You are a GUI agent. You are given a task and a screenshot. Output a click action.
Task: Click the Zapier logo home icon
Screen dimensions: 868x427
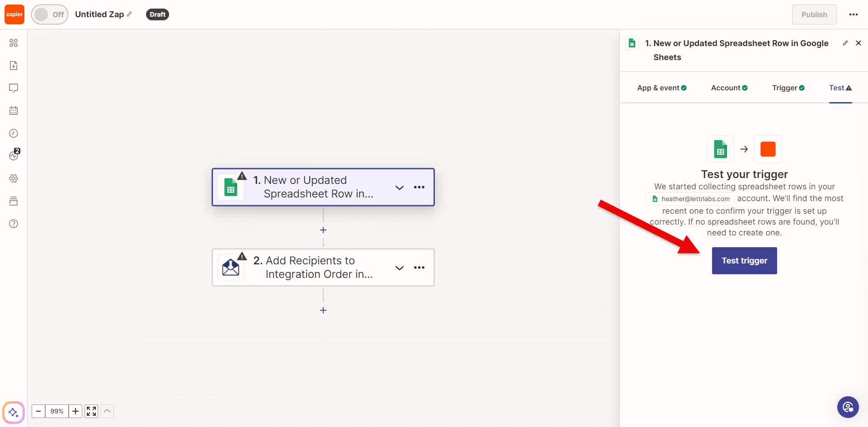tap(14, 14)
